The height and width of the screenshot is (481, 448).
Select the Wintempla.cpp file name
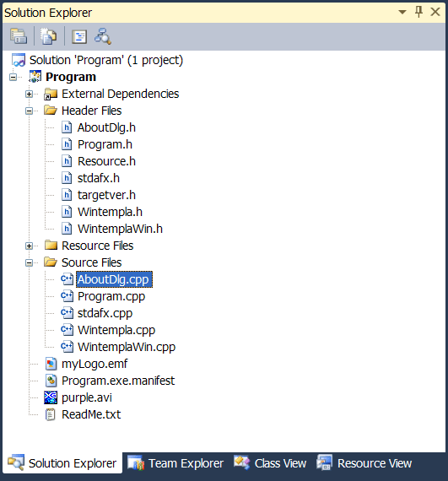coord(116,330)
